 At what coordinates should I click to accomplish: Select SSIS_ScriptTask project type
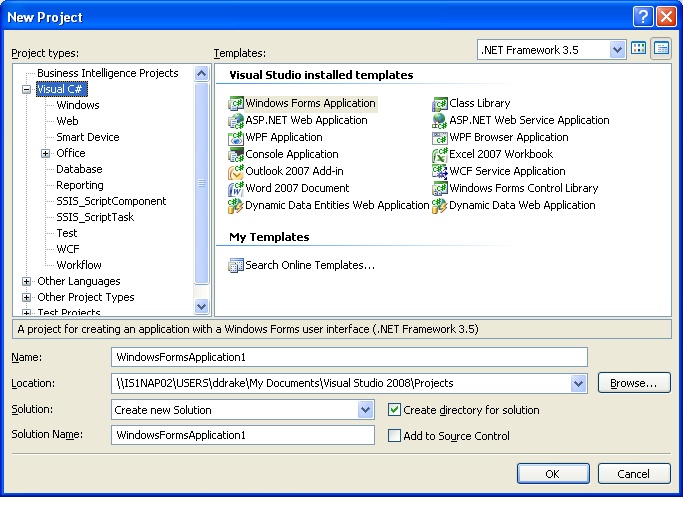[95, 217]
